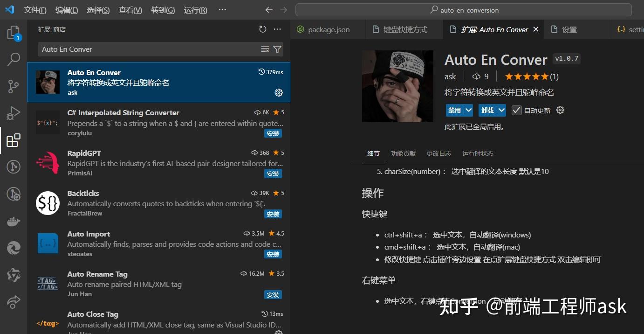Install the RapidGPT extension
Viewport: 644px width, 334px height.
click(x=273, y=173)
